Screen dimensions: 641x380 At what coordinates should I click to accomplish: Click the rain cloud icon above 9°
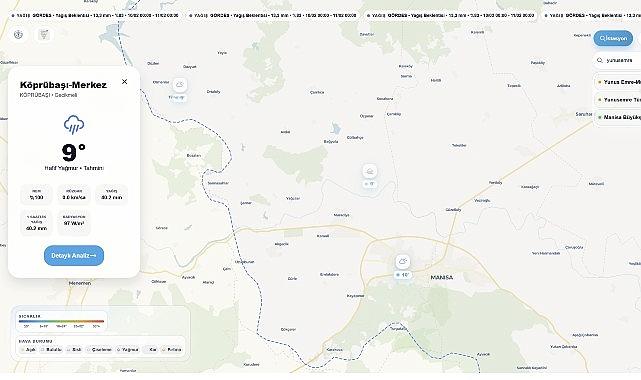point(74,125)
